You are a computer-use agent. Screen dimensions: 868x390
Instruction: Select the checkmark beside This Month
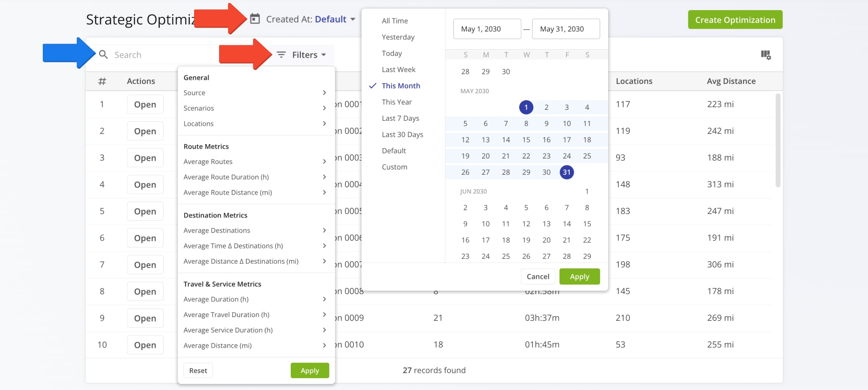tap(372, 86)
